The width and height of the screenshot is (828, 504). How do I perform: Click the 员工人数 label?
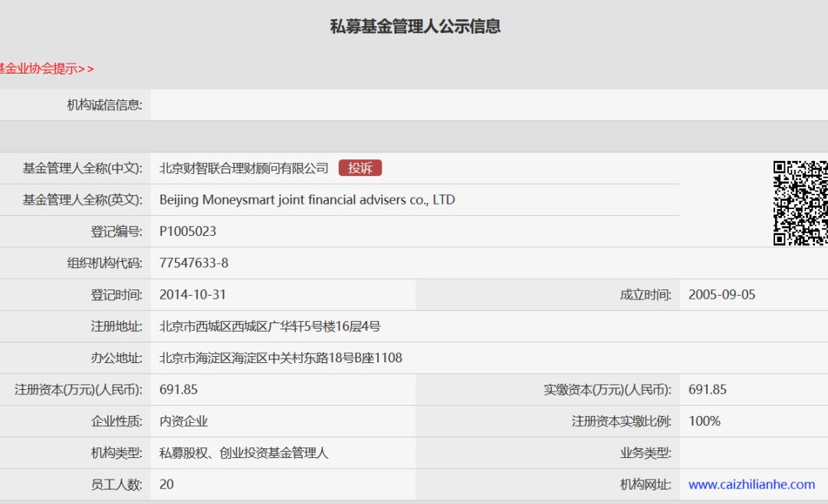click(117, 485)
